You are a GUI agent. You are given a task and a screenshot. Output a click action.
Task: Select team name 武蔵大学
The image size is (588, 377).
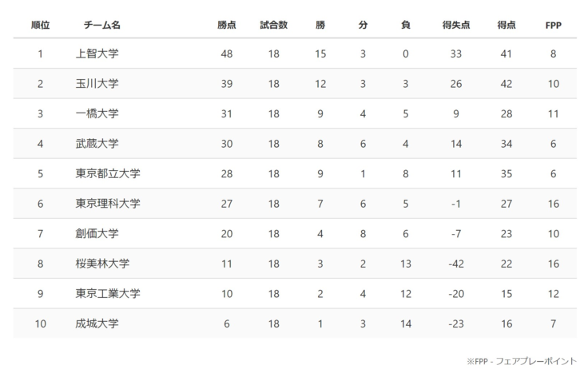(x=97, y=144)
